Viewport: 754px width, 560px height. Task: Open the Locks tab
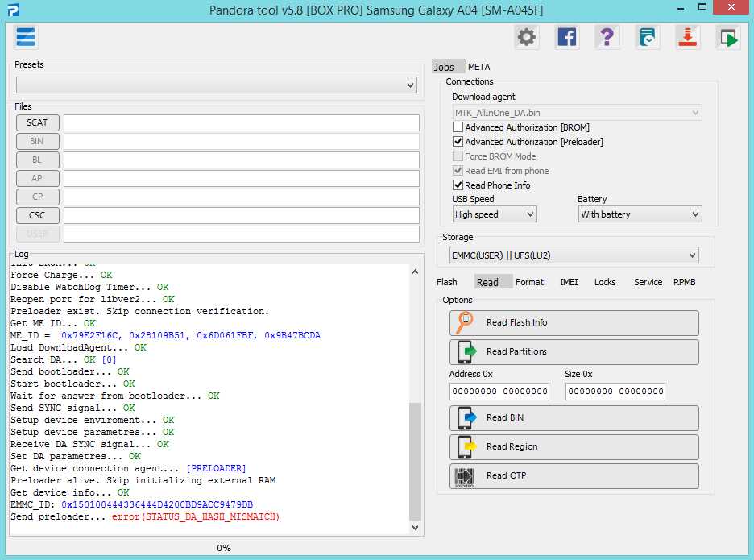[605, 282]
